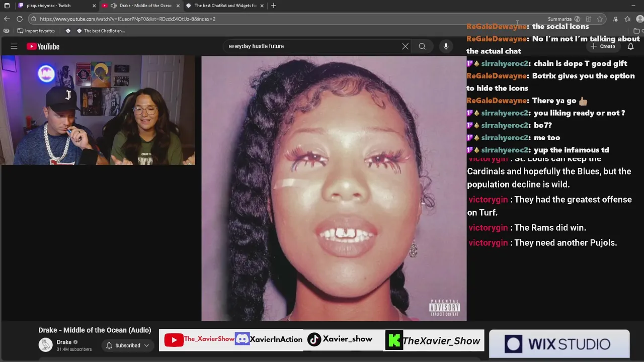This screenshot has width=644, height=362.
Task: Open the browser profile avatar
Action: (639, 19)
